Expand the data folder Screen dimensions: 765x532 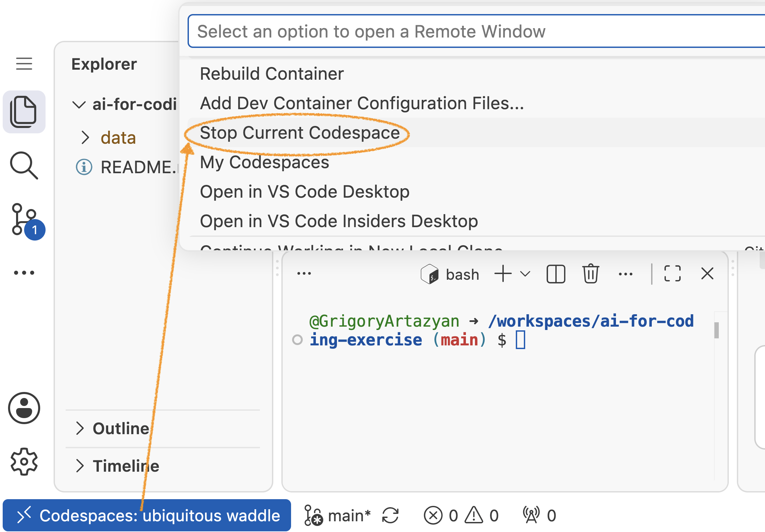coord(85,137)
